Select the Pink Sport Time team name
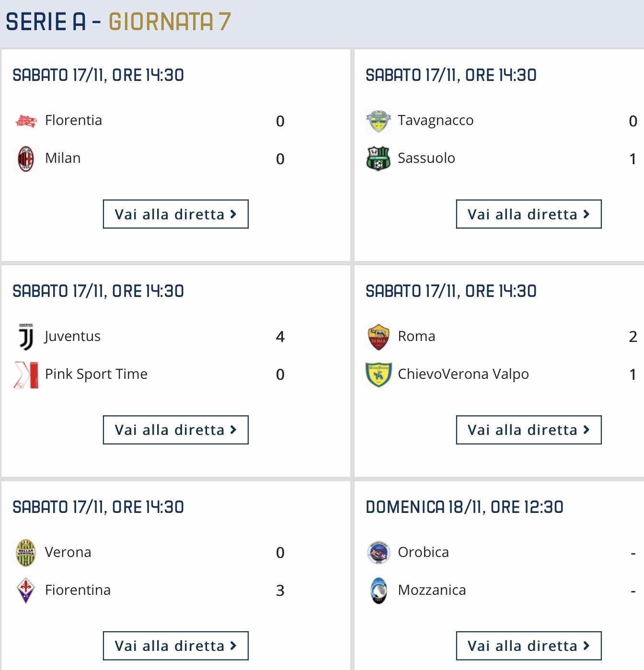 pos(96,374)
